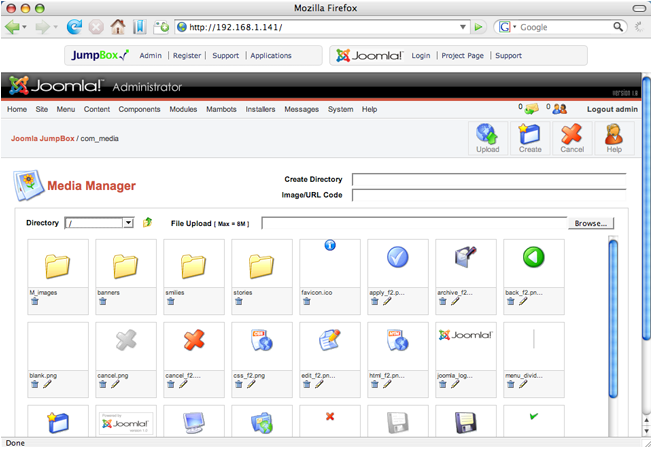The image size is (652, 449).
Task: Click Home in the admin menu
Action: click(17, 109)
